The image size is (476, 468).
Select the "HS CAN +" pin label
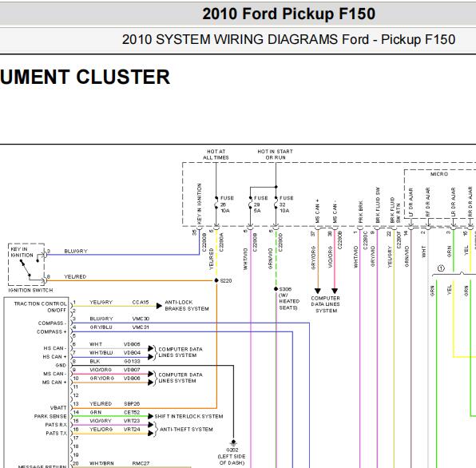tap(54, 357)
